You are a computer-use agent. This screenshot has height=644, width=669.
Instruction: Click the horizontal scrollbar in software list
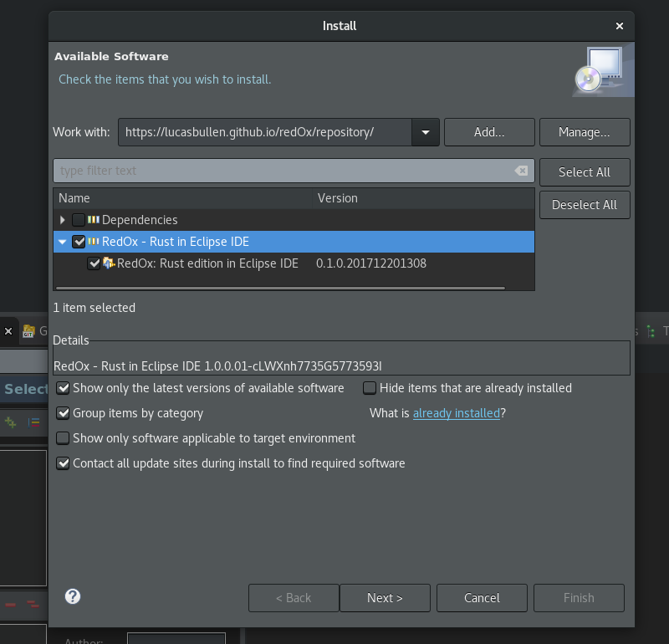pos(280,288)
